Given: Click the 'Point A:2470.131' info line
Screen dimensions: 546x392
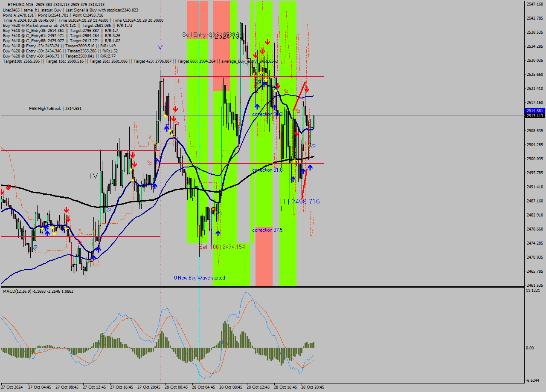Looking at the screenshot, I should pyautogui.click(x=53, y=15).
